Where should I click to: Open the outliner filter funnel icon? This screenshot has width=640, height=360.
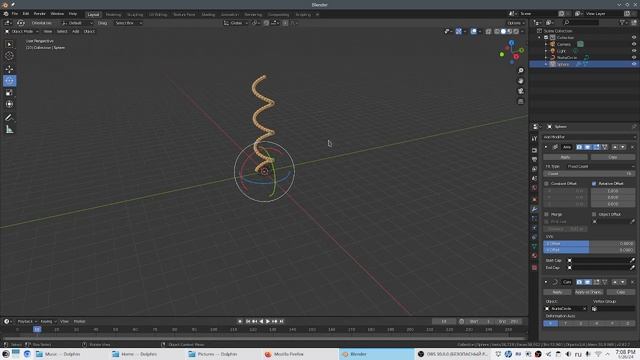pos(623,22)
